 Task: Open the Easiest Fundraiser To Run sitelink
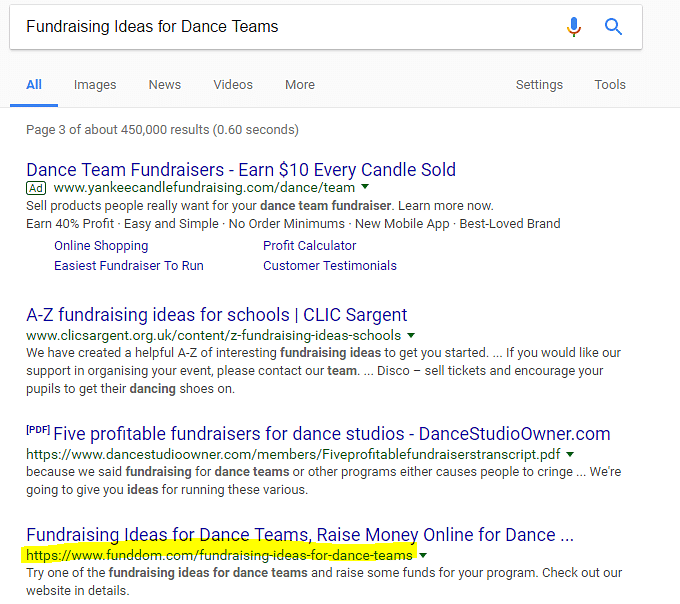[129, 265]
